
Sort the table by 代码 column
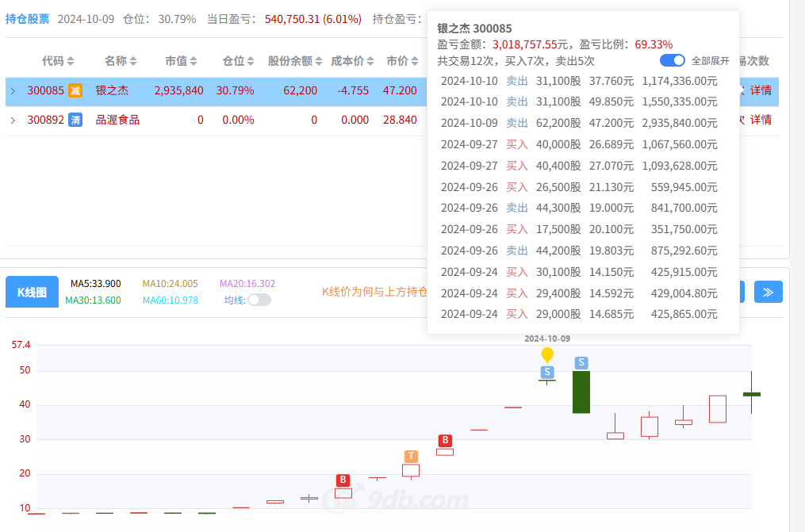point(58,61)
